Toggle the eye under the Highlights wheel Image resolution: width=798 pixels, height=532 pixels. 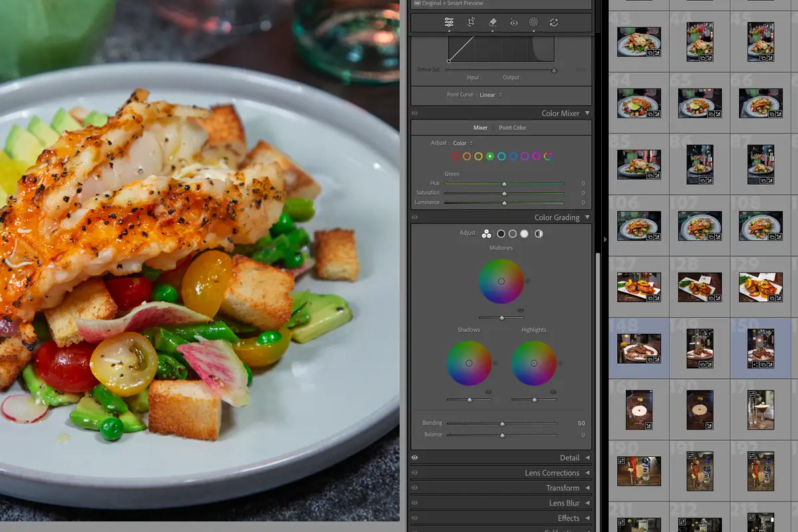553,392
